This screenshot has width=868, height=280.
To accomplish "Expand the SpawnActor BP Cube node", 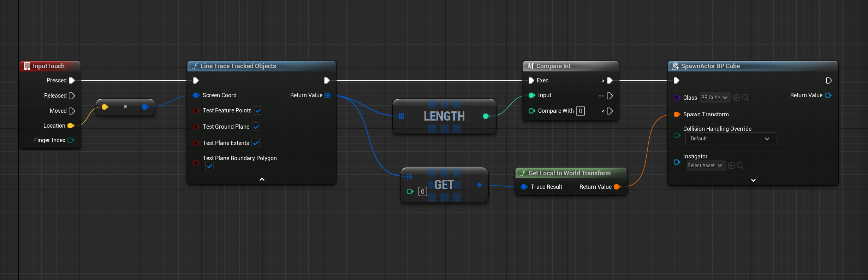I will click(x=753, y=180).
